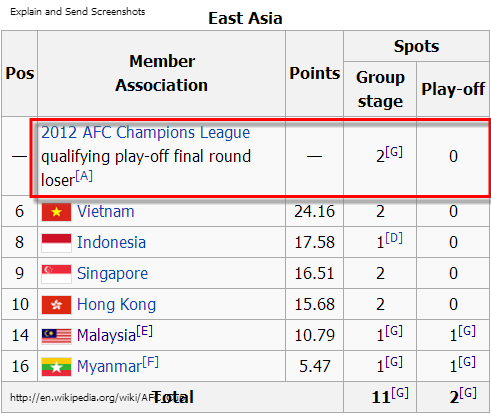Open the Vietnam article link
This screenshot has width=491, height=416.
pyautogui.click(x=106, y=211)
